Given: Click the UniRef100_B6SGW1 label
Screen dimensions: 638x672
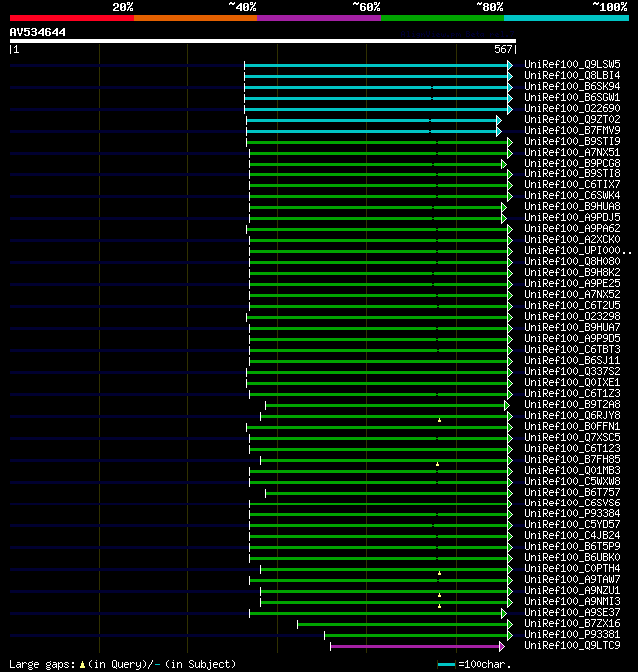Looking at the screenshot, I should click(572, 98).
